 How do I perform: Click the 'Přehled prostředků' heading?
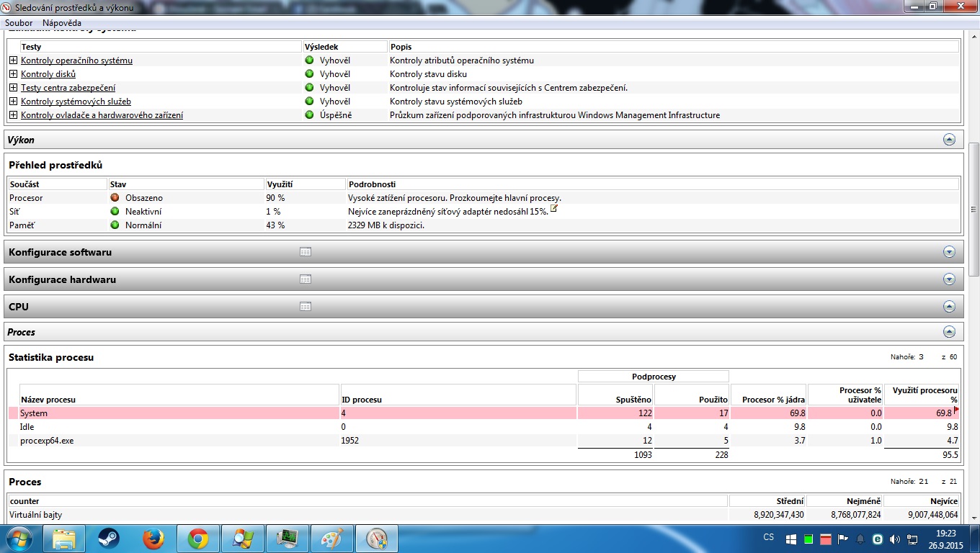[x=55, y=165]
